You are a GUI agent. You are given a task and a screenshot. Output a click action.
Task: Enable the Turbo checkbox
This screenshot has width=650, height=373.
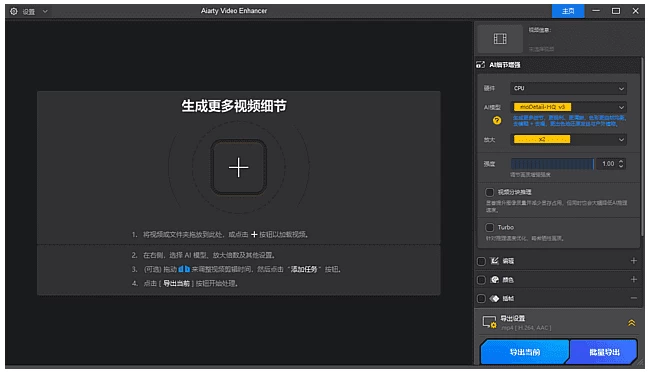click(x=490, y=227)
